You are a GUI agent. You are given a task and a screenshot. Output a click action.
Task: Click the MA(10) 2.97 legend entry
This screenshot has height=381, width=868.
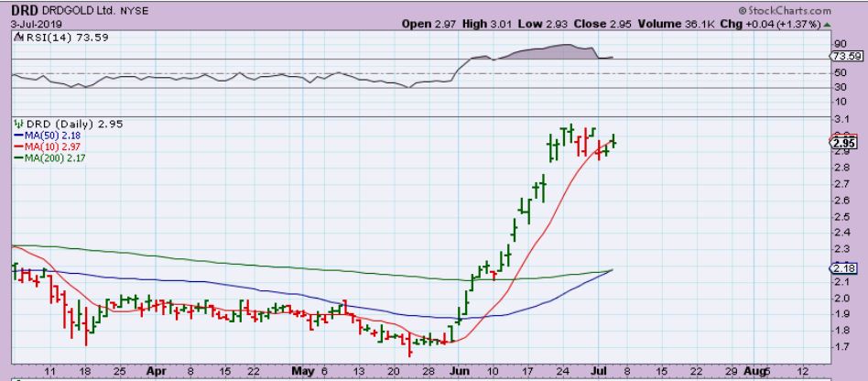(x=49, y=147)
